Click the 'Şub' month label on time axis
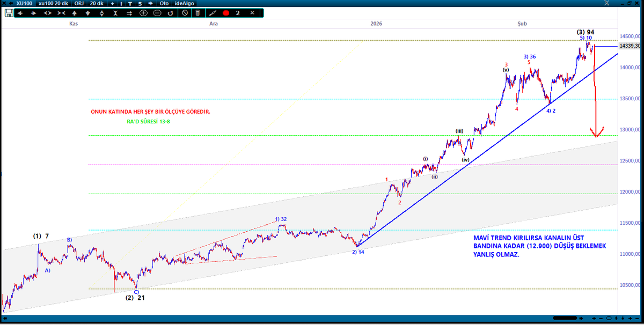The height and width of the screenshot is (325, 644). point(522,24)
